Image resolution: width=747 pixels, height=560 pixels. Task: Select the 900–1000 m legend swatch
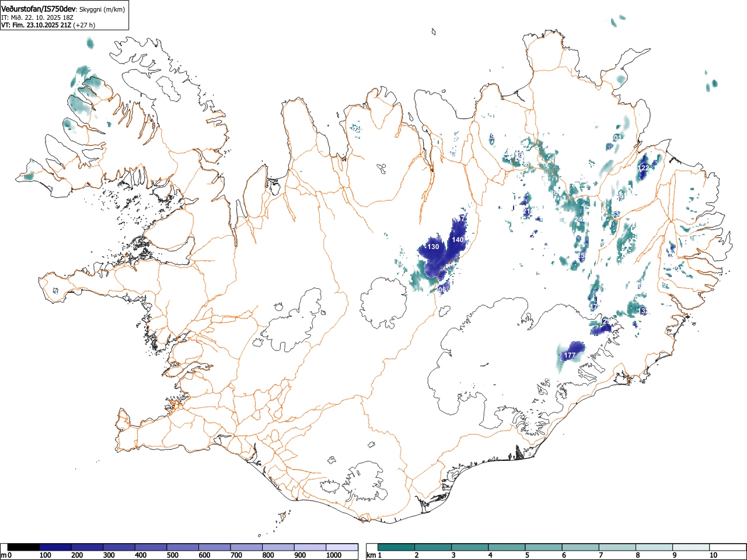310,547
